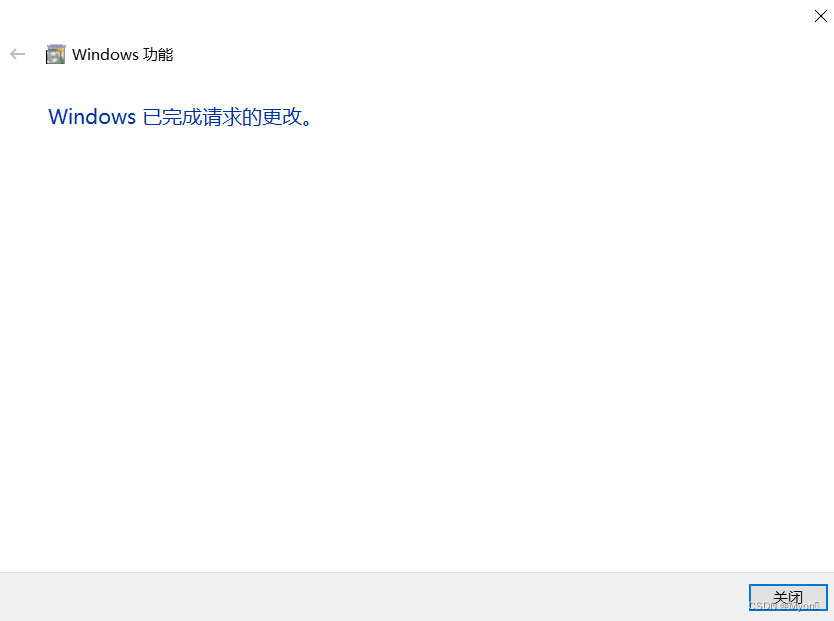Click the small features icon beside Windows 功能
Viewport: 834px width, 621px height.
(x=55, y=54)
